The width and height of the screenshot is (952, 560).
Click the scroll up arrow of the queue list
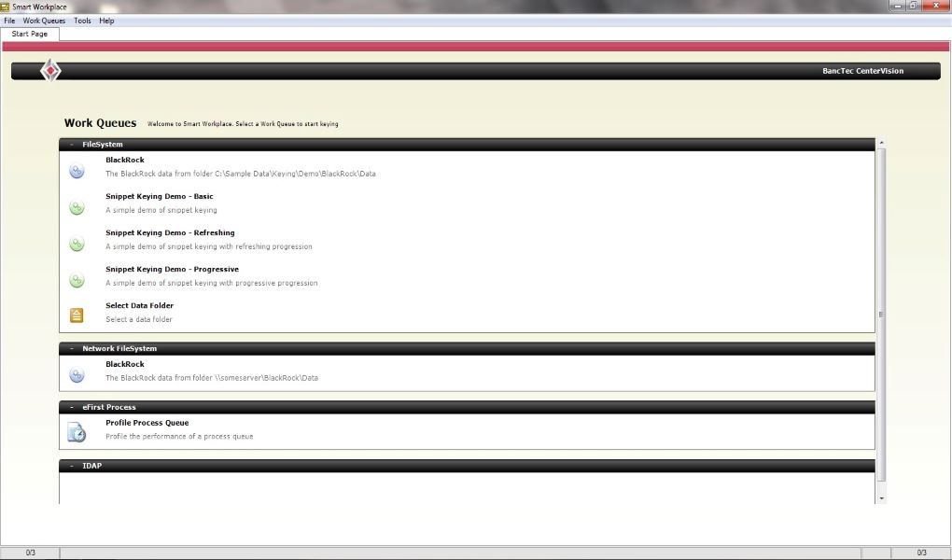tap(882, 143)
